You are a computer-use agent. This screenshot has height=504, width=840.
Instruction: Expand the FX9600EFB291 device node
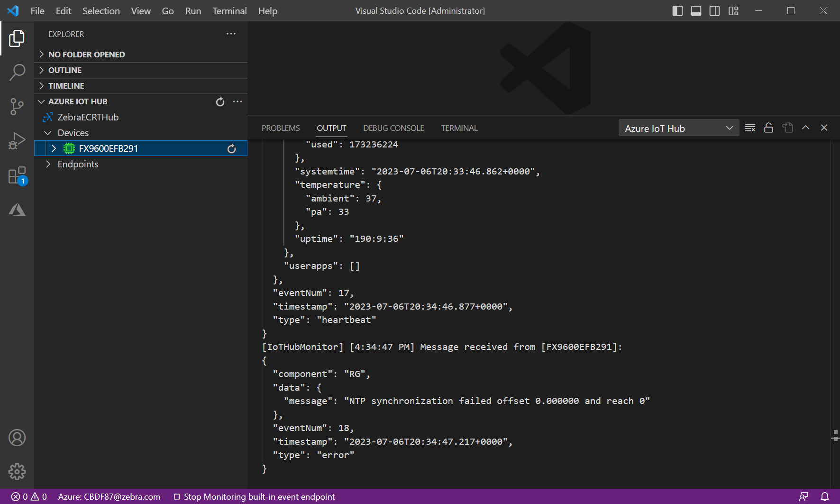coord(54,148)
